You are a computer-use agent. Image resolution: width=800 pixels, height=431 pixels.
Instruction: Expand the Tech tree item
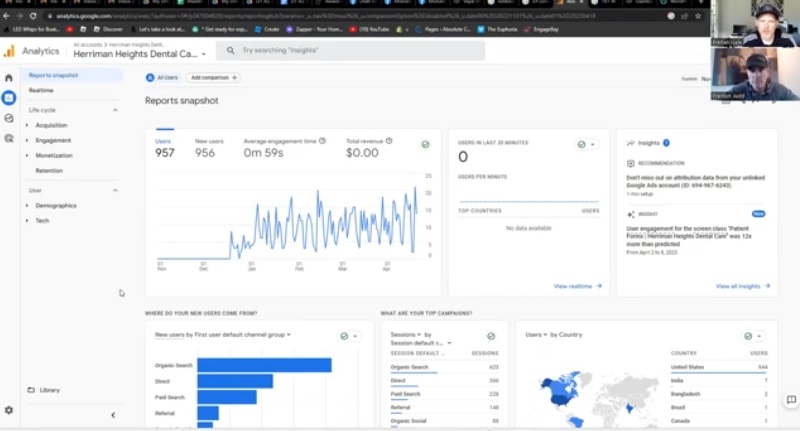[x=27, y=221]
